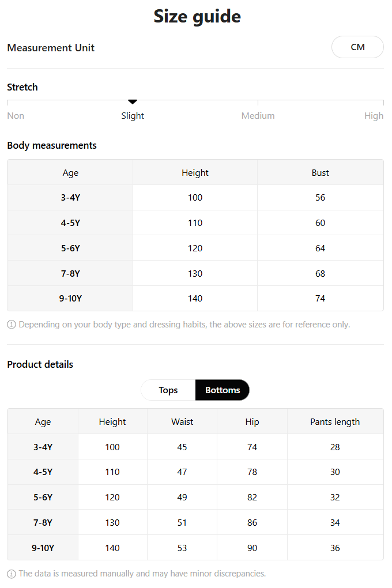Click the Pants length column header
The width and height of the screenshot is (392, 588).
[x=335, y=421]
